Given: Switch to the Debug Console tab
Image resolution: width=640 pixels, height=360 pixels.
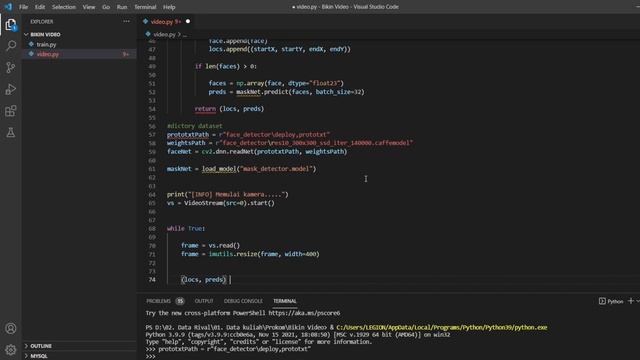Looking at the screenshot, I should [243, 301].
